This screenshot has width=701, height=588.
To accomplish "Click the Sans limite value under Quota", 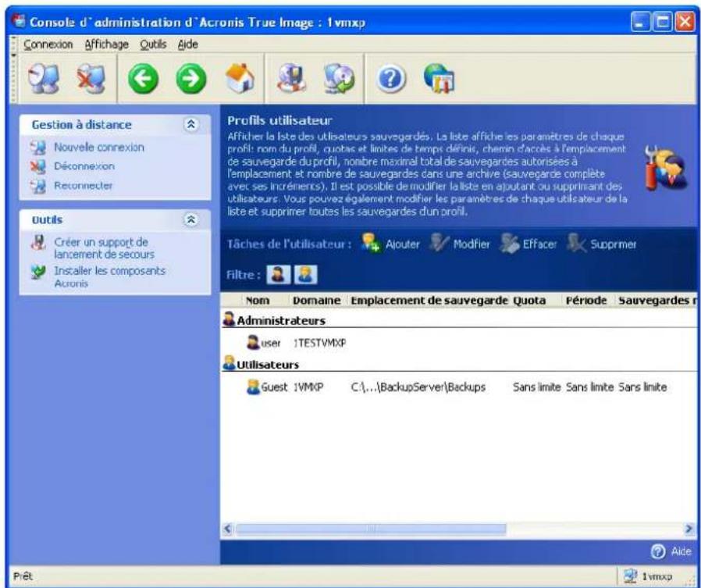I will click(x=536, y=387).
